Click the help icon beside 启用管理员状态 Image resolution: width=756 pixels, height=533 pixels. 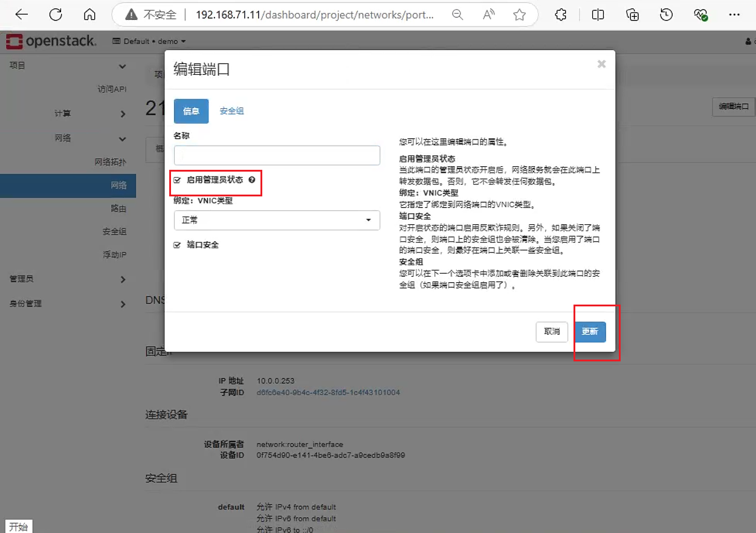click(x=251, y=180)
